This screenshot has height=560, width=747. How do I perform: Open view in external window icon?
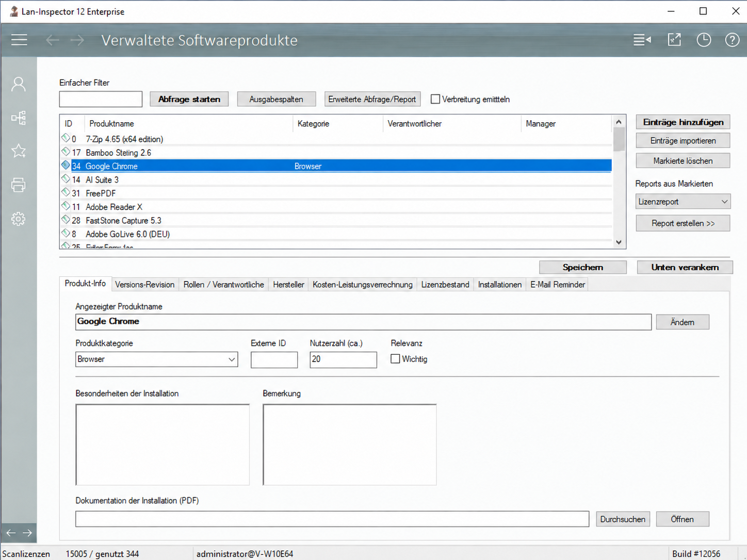tap(674, 40)
